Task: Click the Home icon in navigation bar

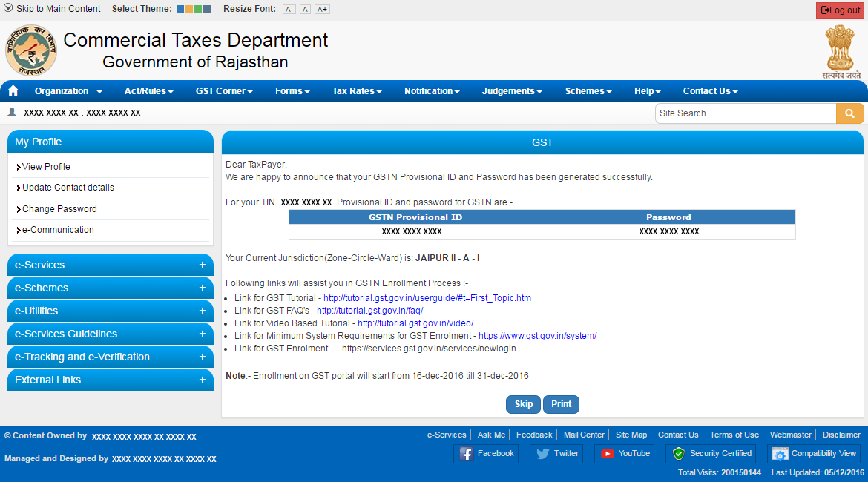Action: click(x=13, y=91)
